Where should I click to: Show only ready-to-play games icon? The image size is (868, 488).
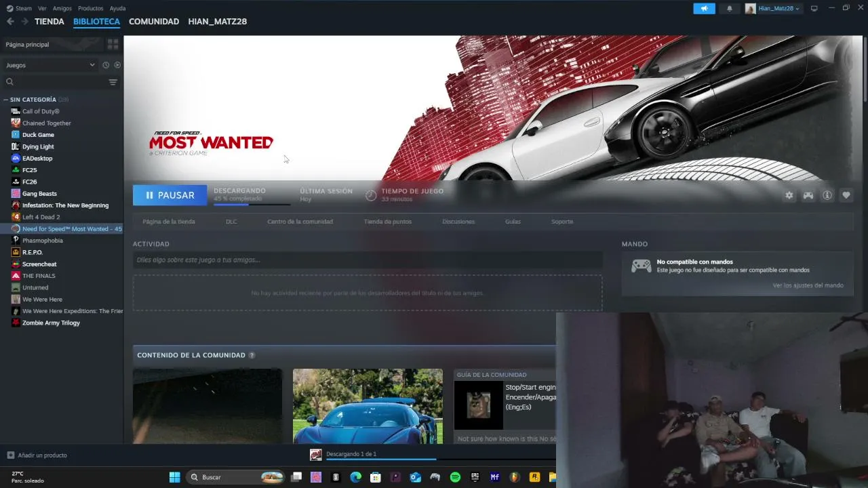[117, 65]
